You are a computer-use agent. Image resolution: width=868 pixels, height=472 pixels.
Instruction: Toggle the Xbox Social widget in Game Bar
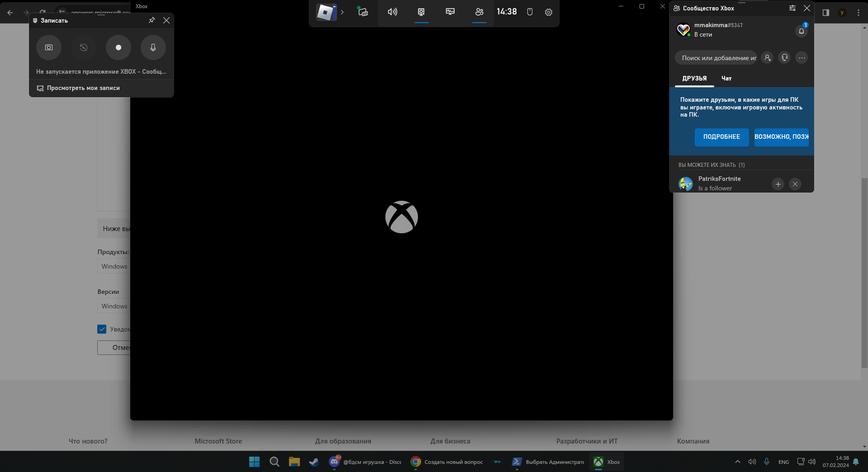pyautogui.click(x=479, y=12)
